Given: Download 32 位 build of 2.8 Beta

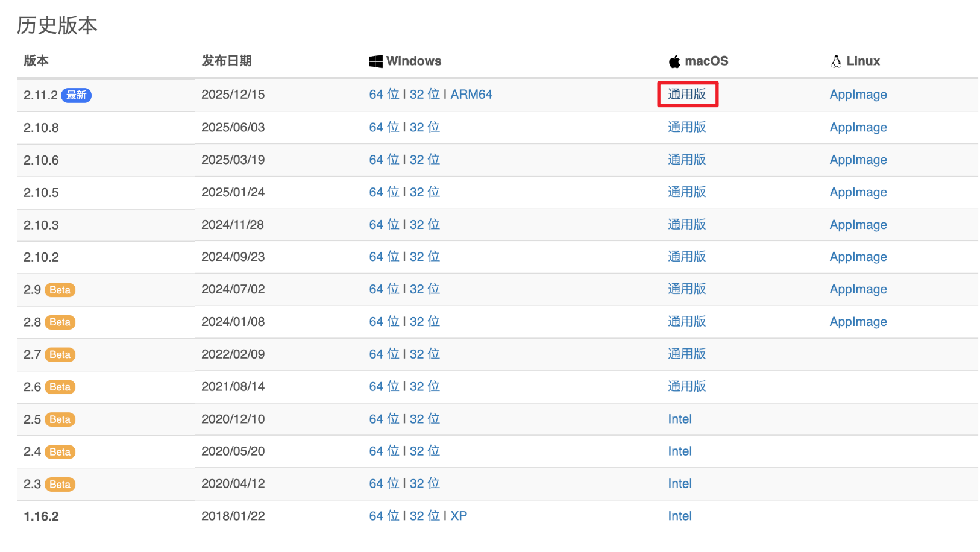Looking at the screenshot, I should click(425, 322).
